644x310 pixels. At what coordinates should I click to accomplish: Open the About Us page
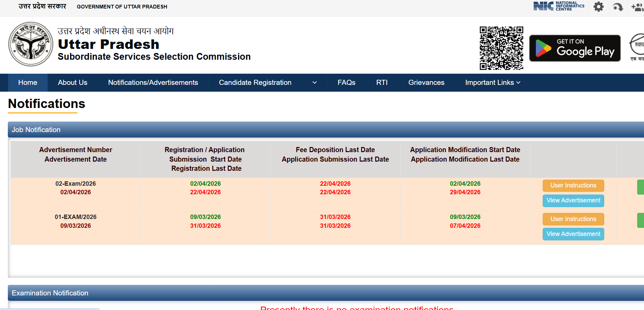tap(72, 83)
